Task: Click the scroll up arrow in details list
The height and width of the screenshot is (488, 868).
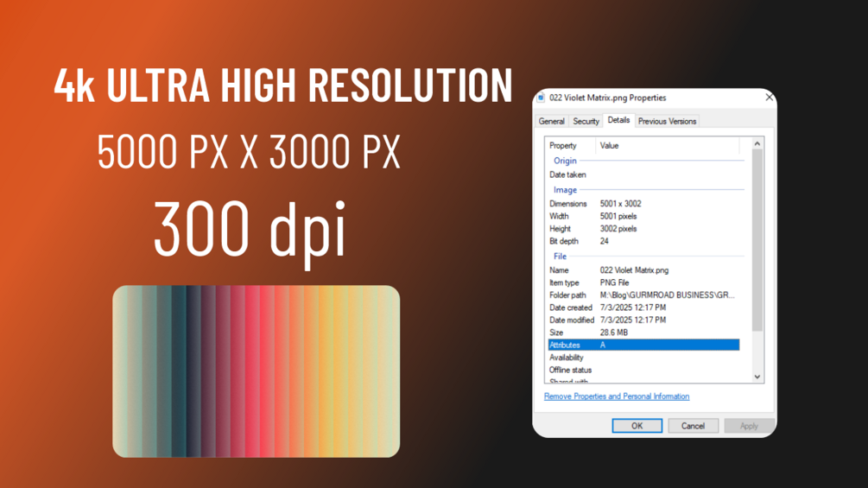Action: [x=757, y=144]
